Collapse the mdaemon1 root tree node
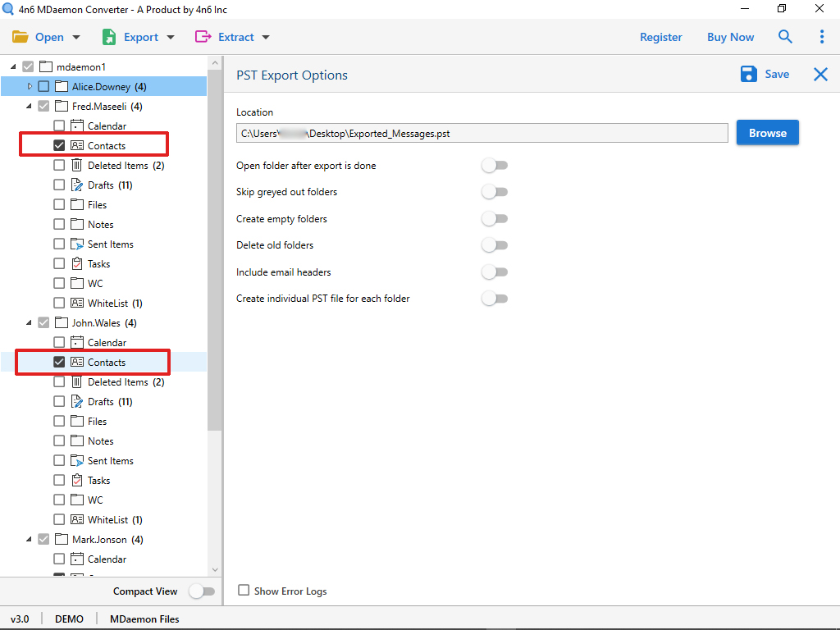The image size is (840, 630). coord(13,67)
